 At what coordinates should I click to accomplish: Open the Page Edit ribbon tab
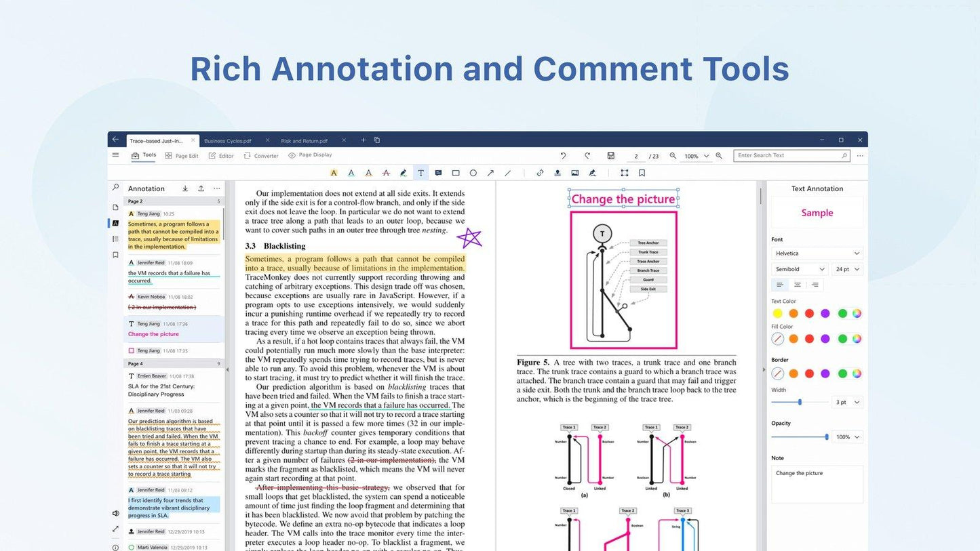click(x=181, y=155)
